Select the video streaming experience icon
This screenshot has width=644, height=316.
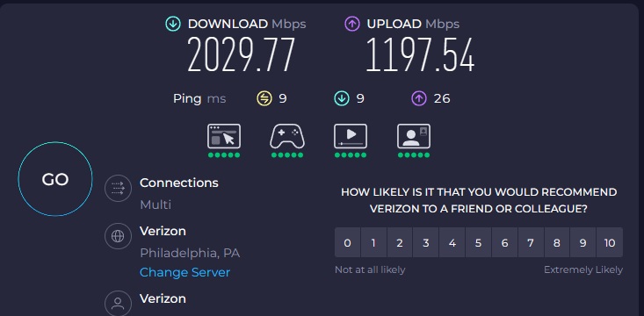pos(351,136)
